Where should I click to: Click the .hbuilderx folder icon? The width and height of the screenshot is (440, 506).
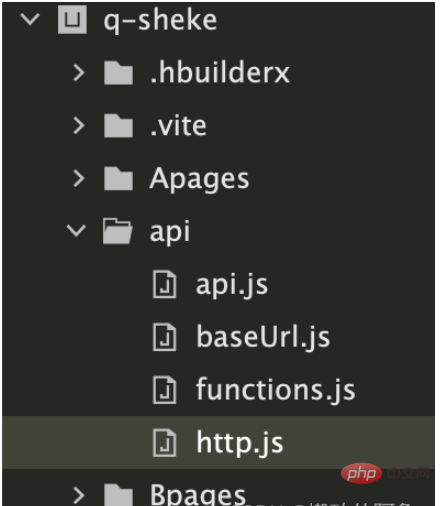click(118, 72)
